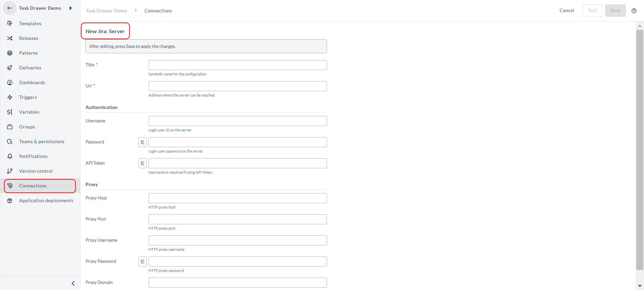Screen dimensions: 644x290
Task: Focus the API Token input field
Action: coord(237,163)
